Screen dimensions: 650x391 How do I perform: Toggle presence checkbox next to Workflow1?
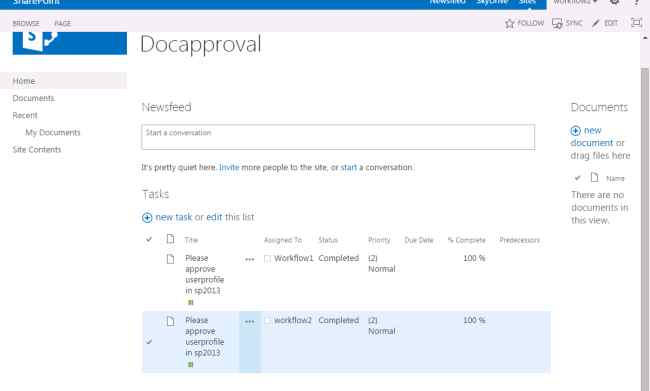(x=267, y=259)
